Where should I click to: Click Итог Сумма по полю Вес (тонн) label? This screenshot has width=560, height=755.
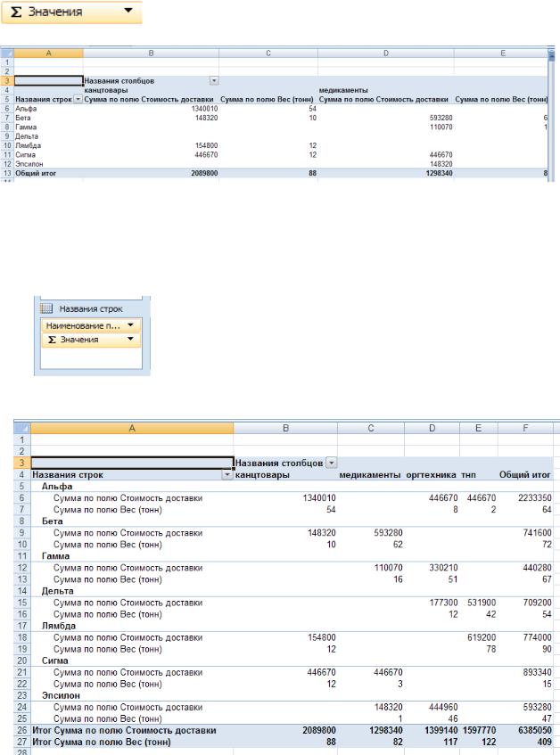[x=102, y=742]
